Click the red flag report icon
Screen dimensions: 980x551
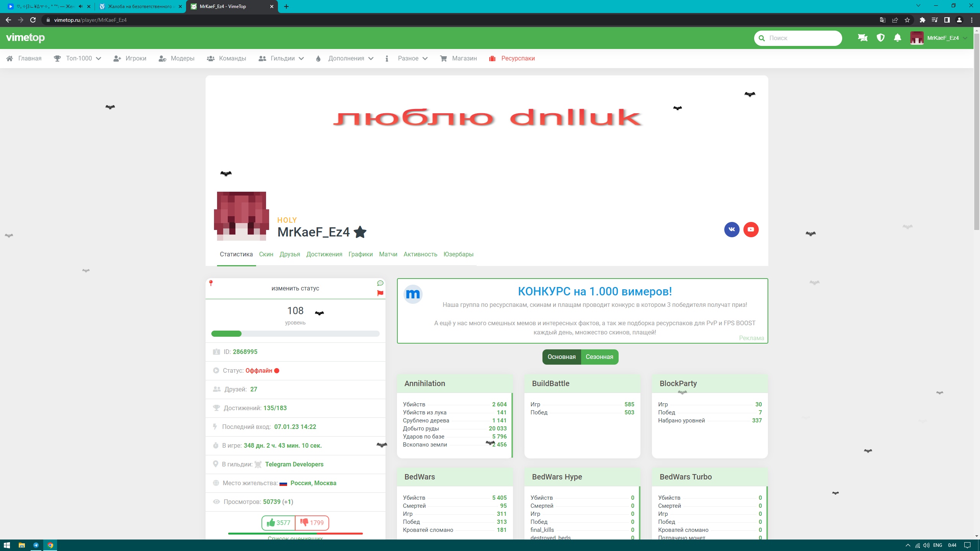pos(380,293)
